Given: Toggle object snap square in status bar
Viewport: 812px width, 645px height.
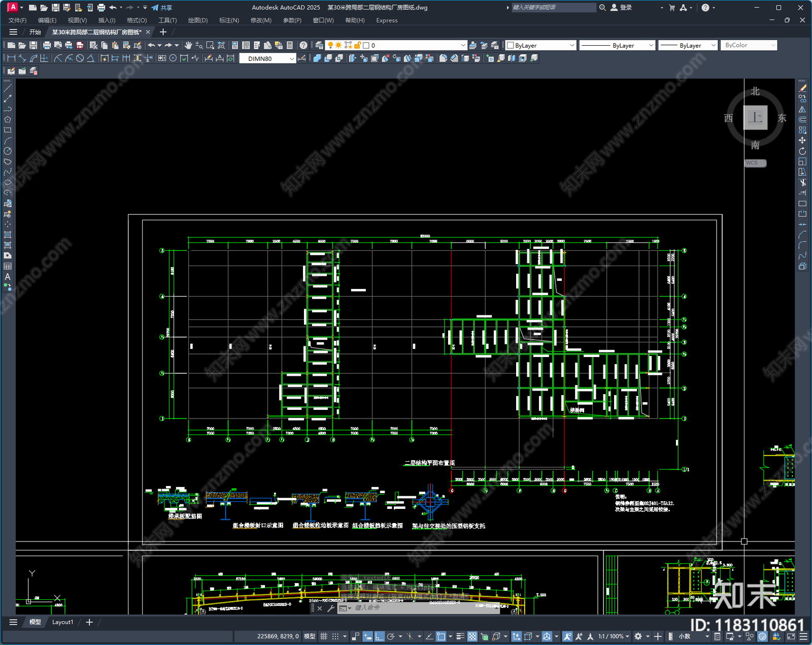Looking at the screenshot, I should coord(441,636).
